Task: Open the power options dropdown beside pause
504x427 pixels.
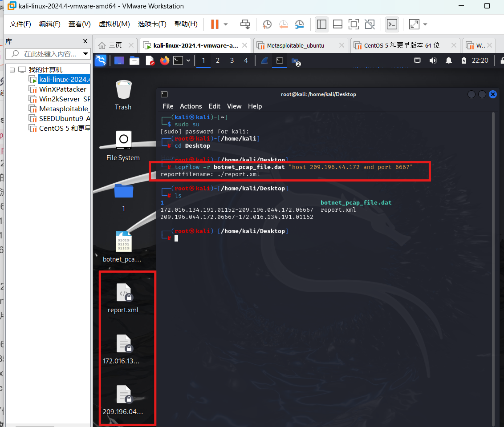Action: pyautogui.click(x=226, y=24)
